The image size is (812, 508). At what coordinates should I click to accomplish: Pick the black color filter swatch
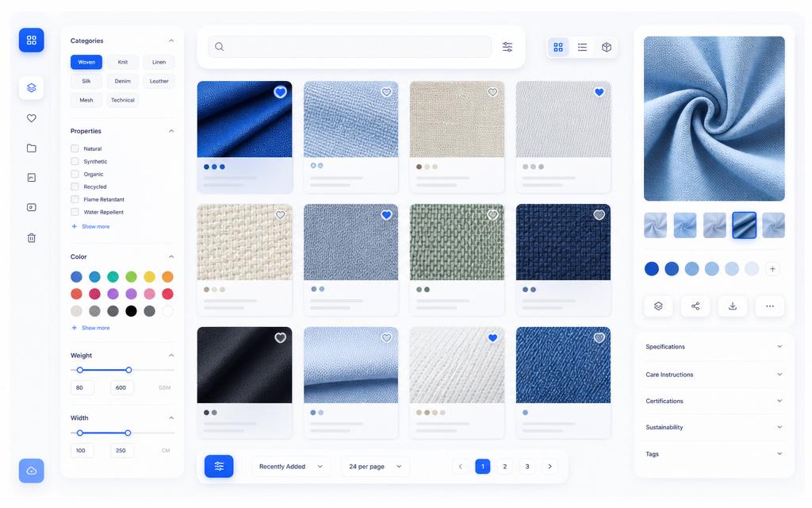point(131,311)
